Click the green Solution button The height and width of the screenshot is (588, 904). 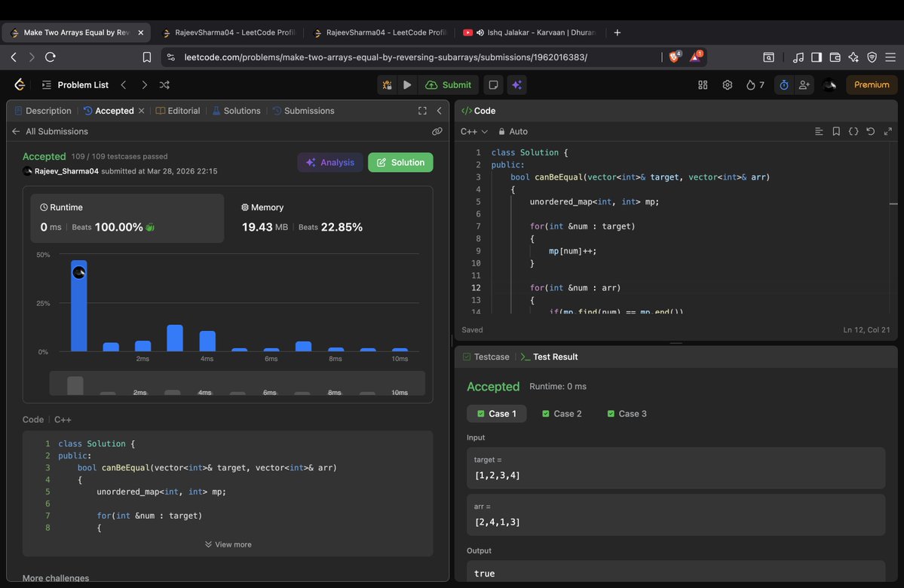click(x=400, y=163)
